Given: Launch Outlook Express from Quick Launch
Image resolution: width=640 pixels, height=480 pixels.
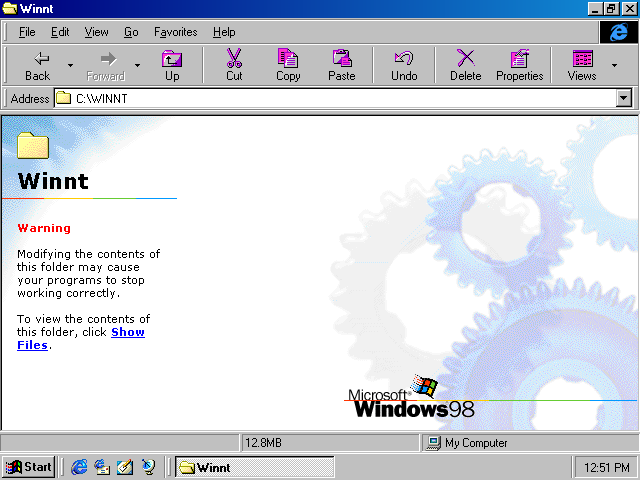Looking at the screenshot, I should [x=102, y=467].
